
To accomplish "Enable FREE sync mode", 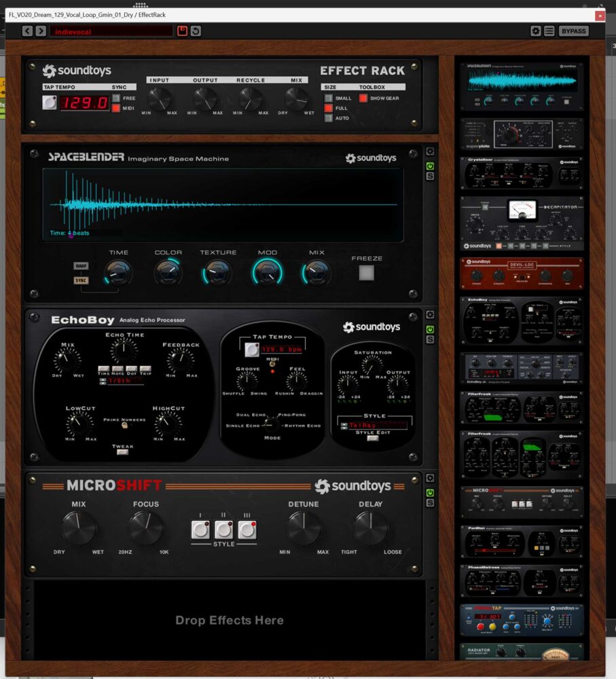I will point(116,98).
